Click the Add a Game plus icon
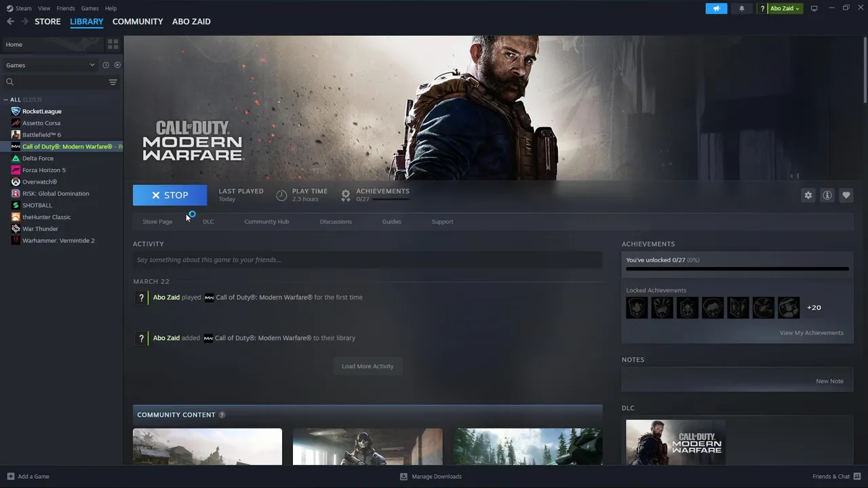 point(10,476)
